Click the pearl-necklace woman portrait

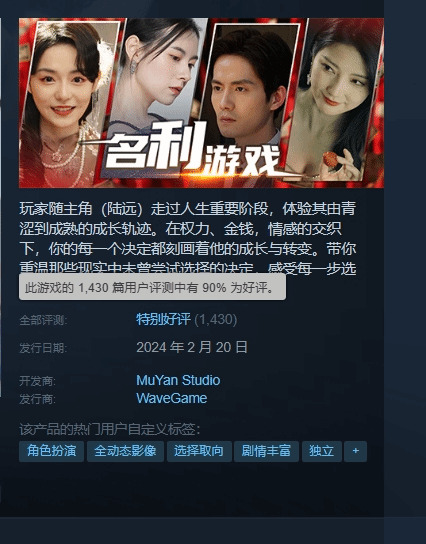click(62, 104)
